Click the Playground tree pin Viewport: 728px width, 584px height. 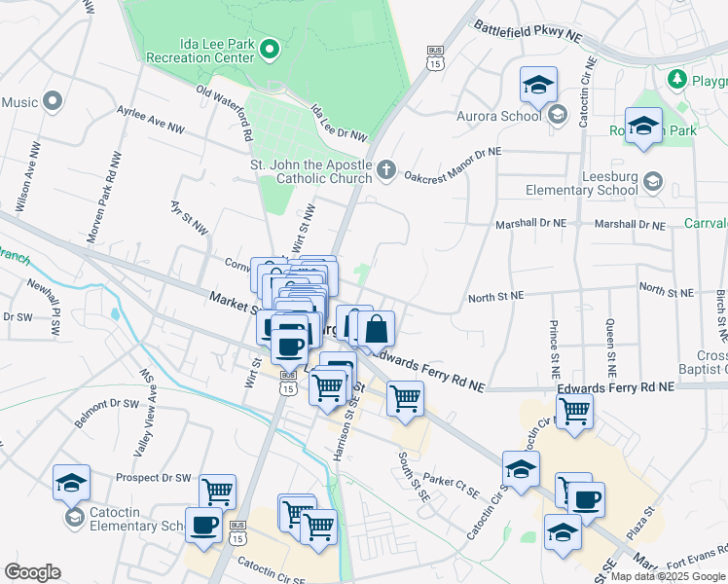[677, 79]
